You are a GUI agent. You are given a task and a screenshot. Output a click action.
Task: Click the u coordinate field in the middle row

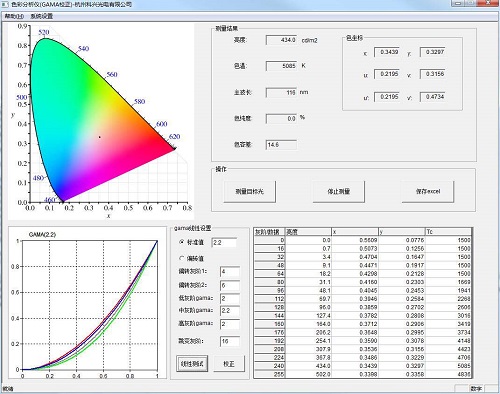coord(387,74)
